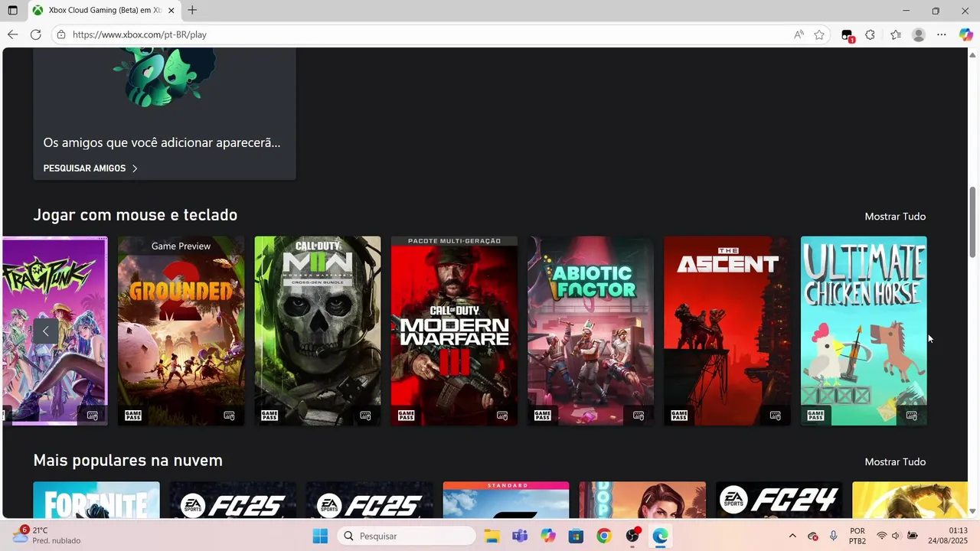Open Pesquisar Amigos link
980x551 pixels.
(90, 168)
